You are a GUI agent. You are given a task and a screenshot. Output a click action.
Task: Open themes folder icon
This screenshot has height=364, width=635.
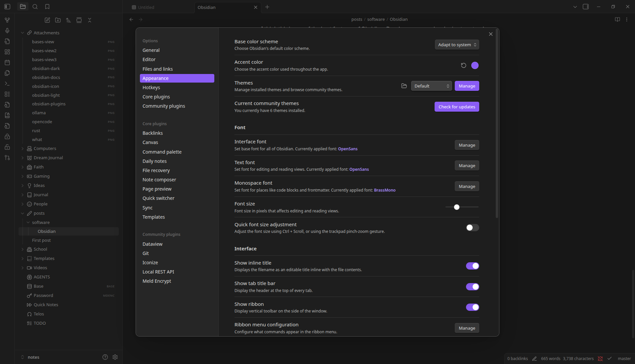tap(404, 86)
